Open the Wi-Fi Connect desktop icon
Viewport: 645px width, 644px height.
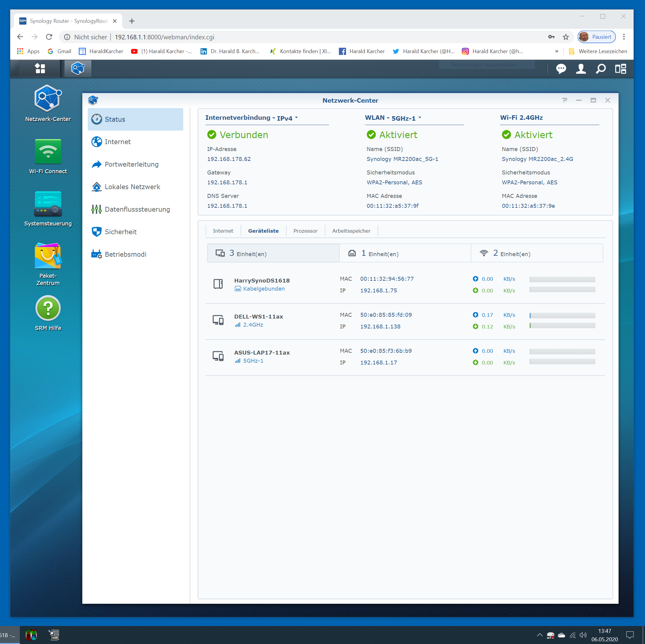48,152
